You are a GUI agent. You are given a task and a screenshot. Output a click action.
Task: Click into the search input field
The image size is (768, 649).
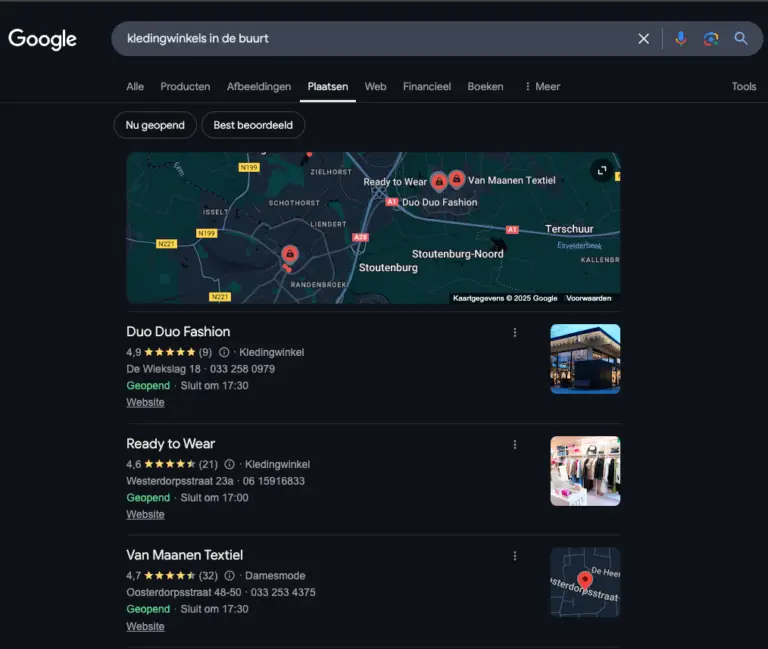(x=370, y=39)
